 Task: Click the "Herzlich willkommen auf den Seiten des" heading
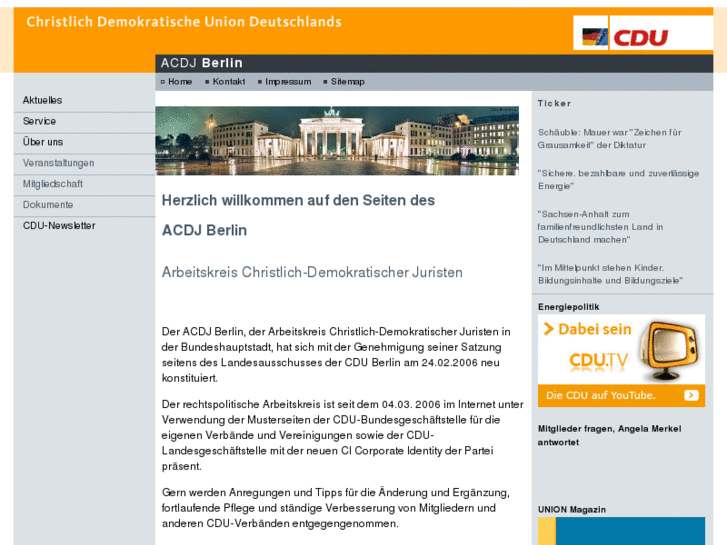(298, 200)
